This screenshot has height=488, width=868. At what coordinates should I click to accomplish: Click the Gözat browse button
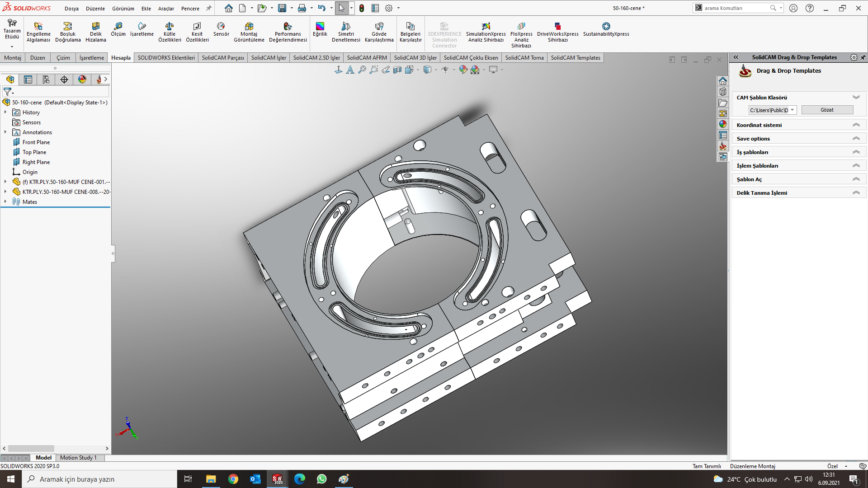click(827, 110)
